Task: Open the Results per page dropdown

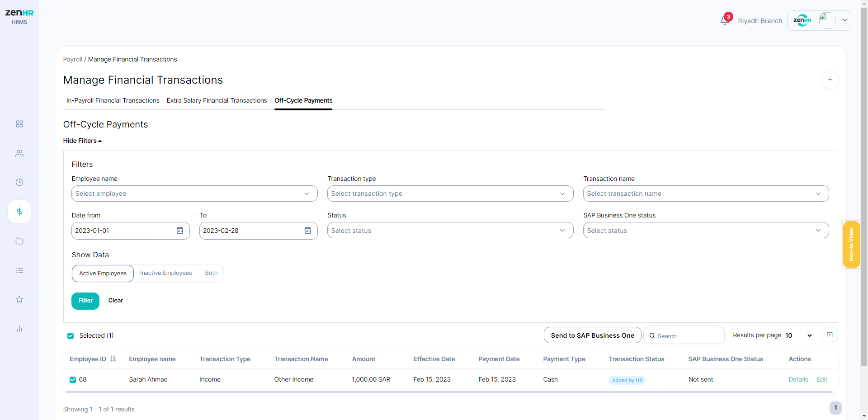Action: click(x=799, y=335)
